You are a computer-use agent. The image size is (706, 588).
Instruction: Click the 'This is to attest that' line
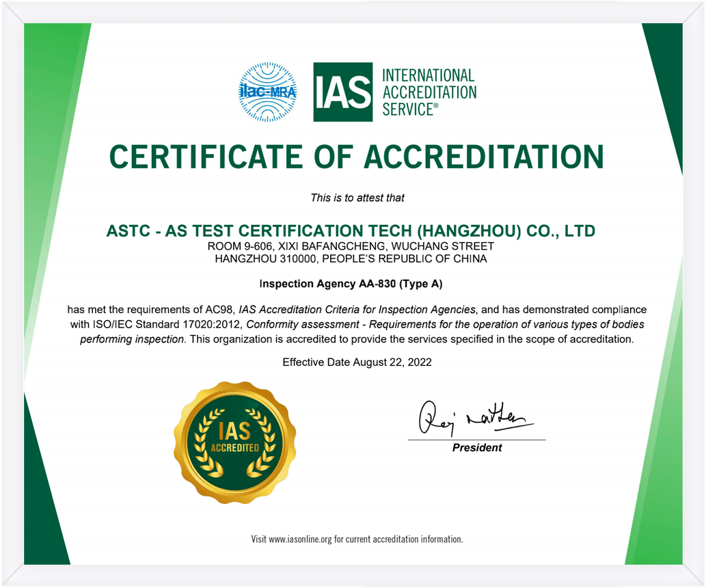tap(357, 198)
